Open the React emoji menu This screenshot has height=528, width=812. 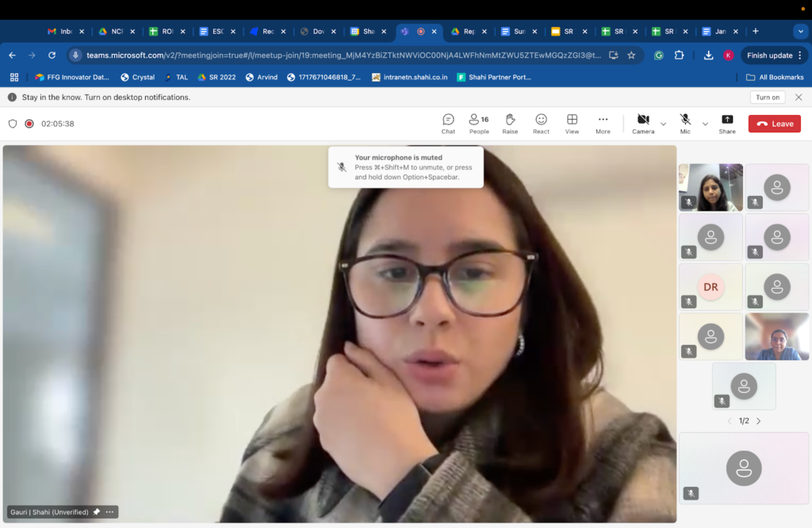tap(541, 123)
